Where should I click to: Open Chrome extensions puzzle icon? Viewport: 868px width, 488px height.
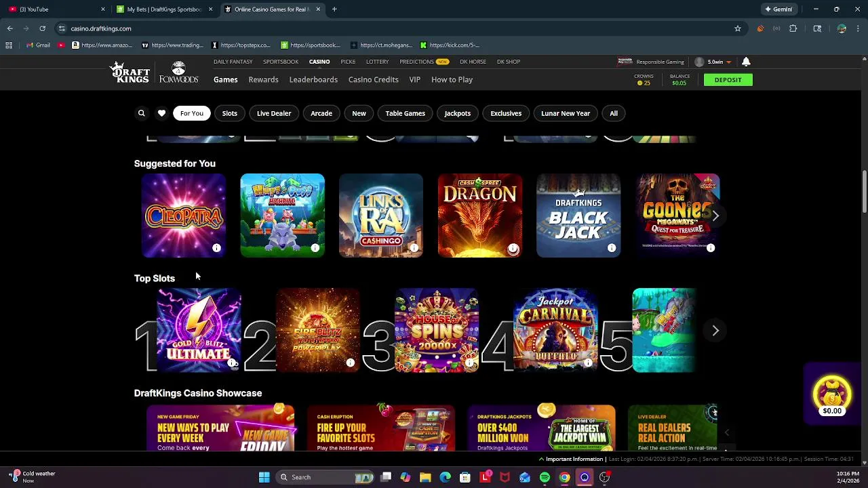793,28
